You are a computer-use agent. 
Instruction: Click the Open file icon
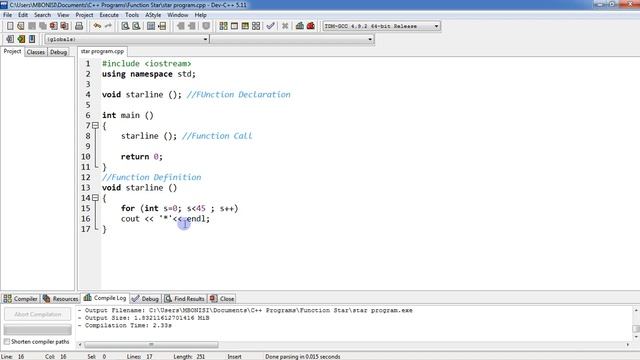click(20, 26)
